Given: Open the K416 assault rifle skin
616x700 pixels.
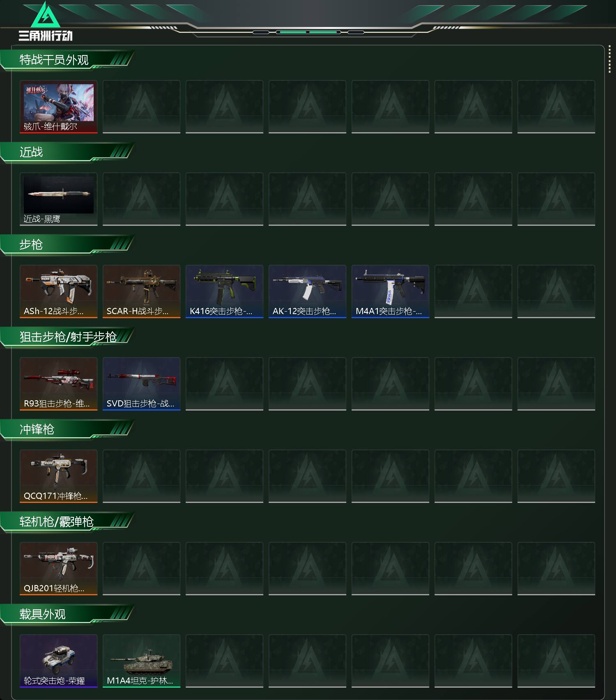Looking at the screenshot, I should pos(225,291).
